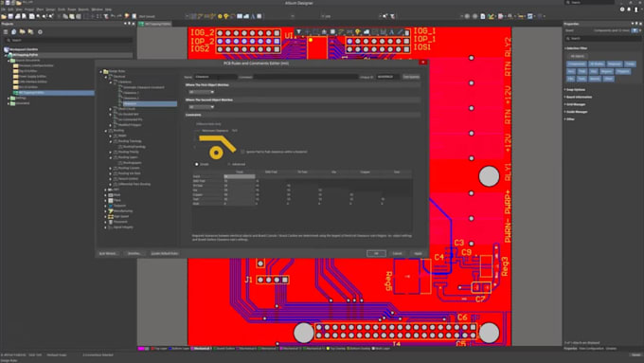Click Apply in the rules editor dialog
This screenshot has height=363, width=644.
418,253
